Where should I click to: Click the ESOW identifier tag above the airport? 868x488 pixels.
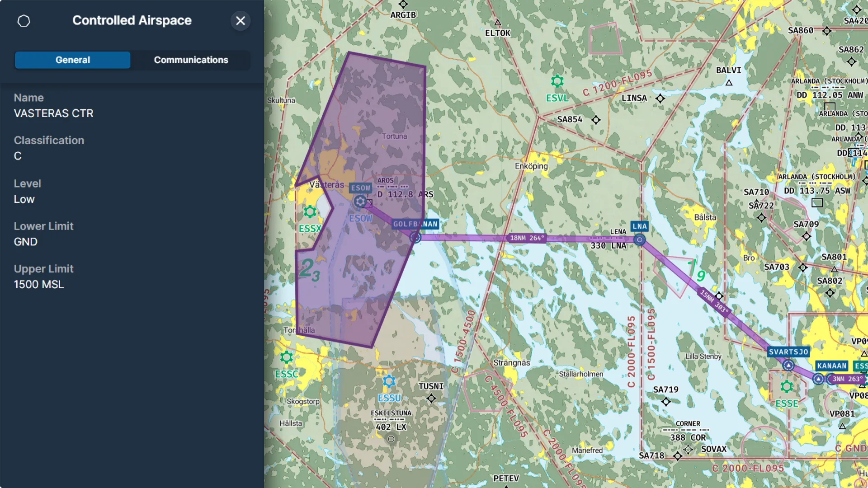click(x=360, y=188)
